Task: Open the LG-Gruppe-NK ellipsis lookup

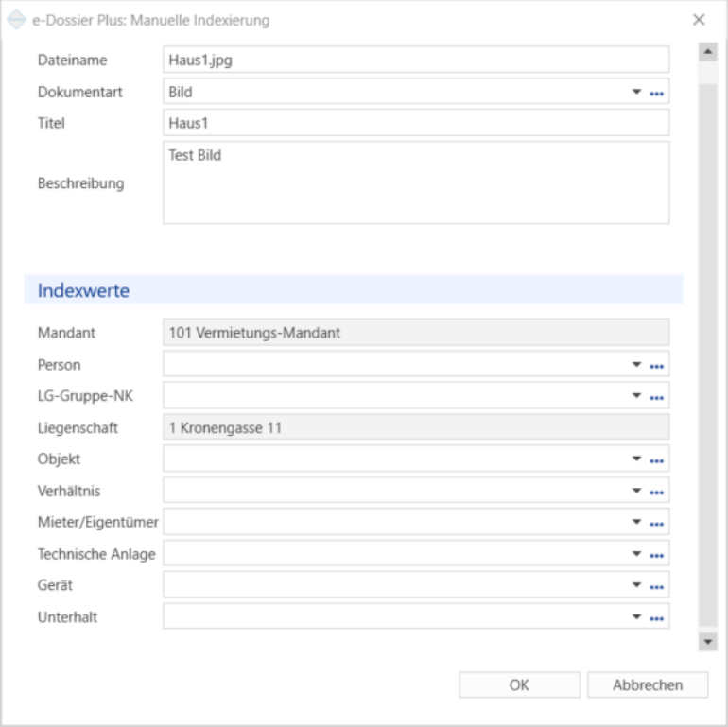Action: (x=656, y=398)
